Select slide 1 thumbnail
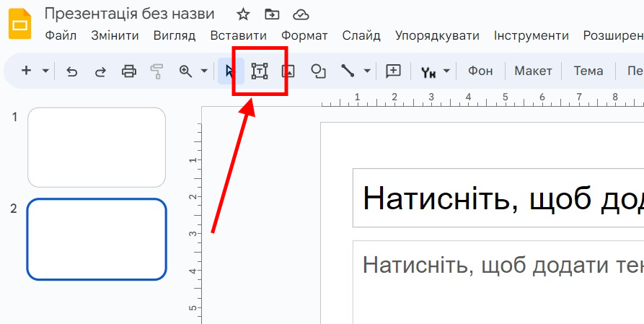This screenshot has height=324, width=644. pos(97,147)
